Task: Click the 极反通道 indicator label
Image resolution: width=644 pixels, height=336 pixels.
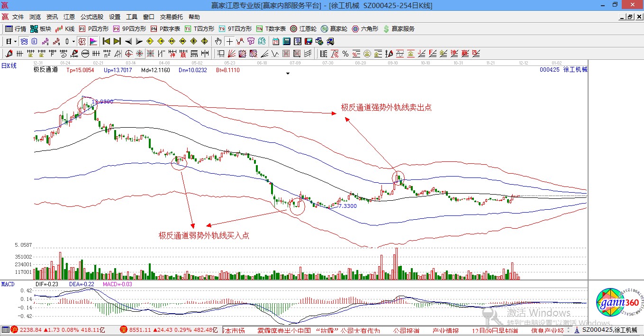Action: point(45,70)
